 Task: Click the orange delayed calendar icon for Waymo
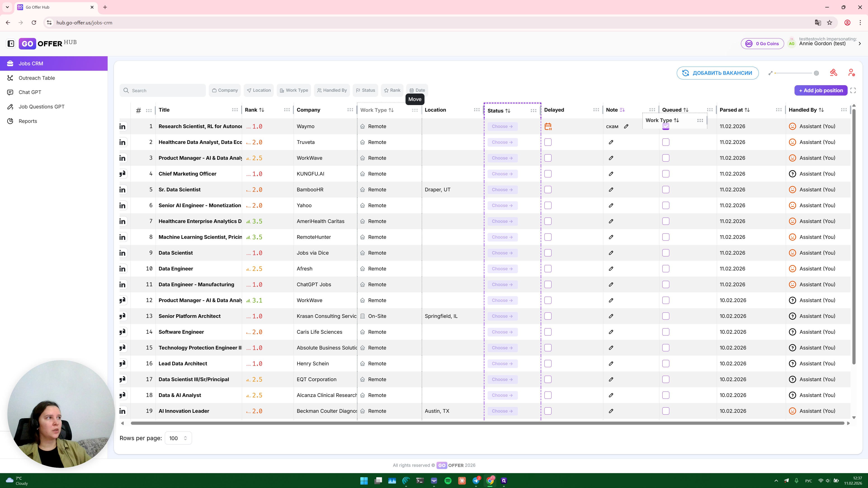548,126
